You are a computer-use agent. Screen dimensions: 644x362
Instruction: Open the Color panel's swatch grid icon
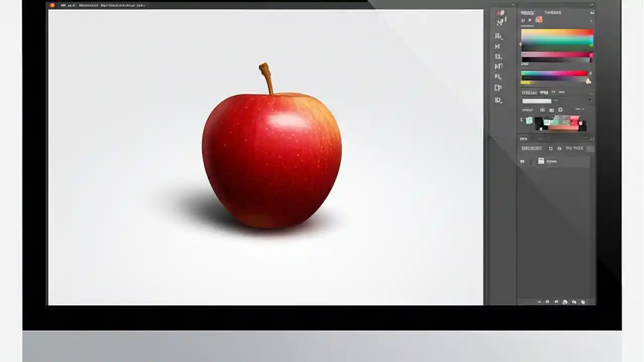point(539,20)
